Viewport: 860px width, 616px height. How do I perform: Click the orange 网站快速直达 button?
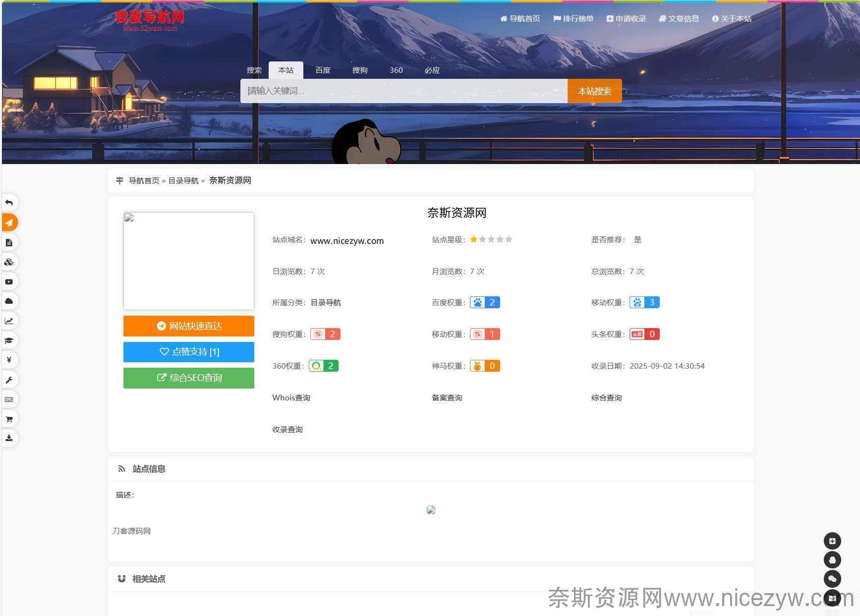188,326
